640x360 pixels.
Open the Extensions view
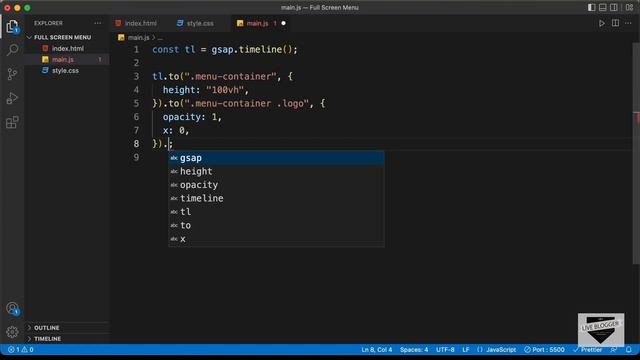(12, 122)
